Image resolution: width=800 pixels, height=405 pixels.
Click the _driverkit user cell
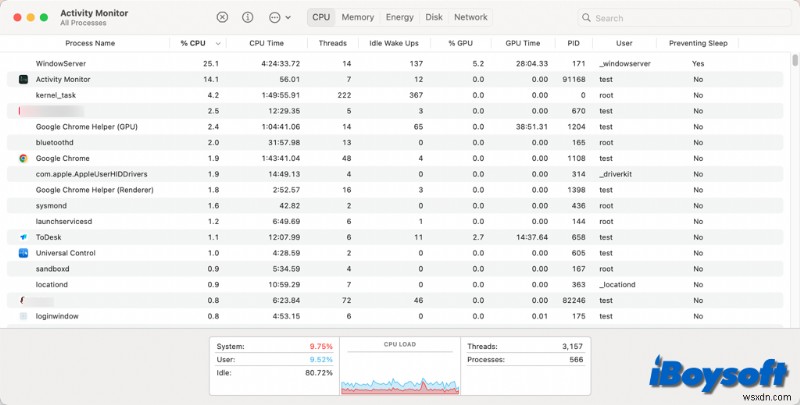pos(615,174)
